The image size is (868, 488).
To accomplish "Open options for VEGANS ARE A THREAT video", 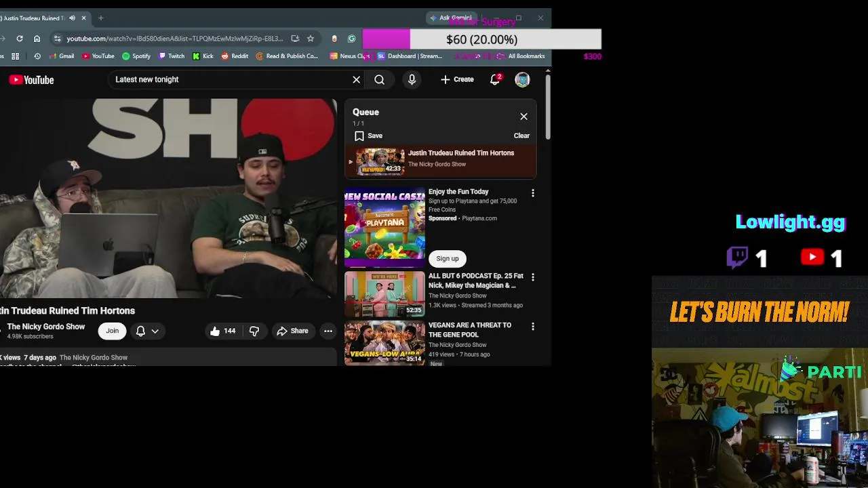I will [x=533, y=327].
